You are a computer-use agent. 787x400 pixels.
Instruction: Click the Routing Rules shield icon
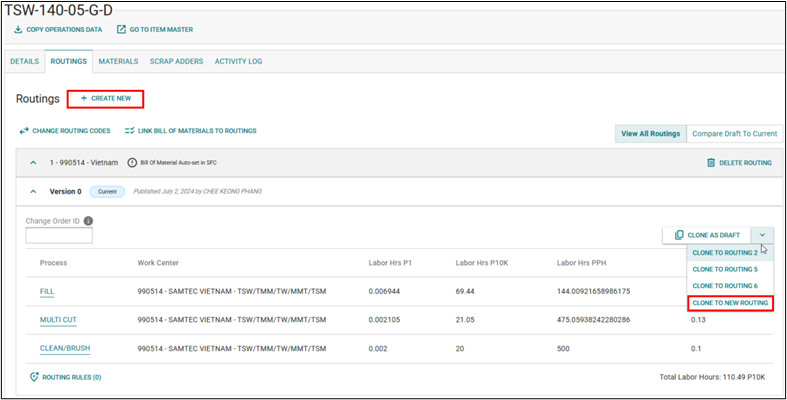tap(35, 377)
